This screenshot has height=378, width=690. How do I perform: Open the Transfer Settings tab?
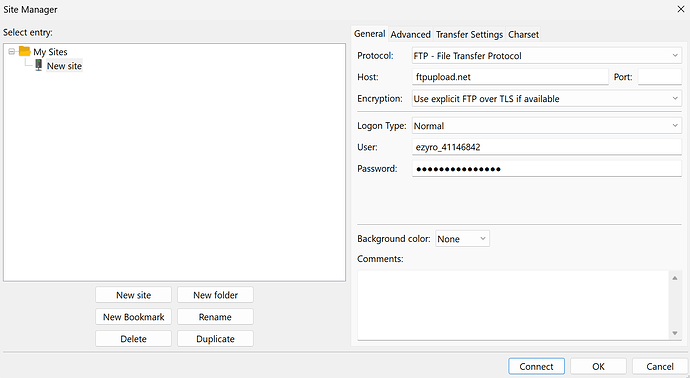tap(469, 34)
